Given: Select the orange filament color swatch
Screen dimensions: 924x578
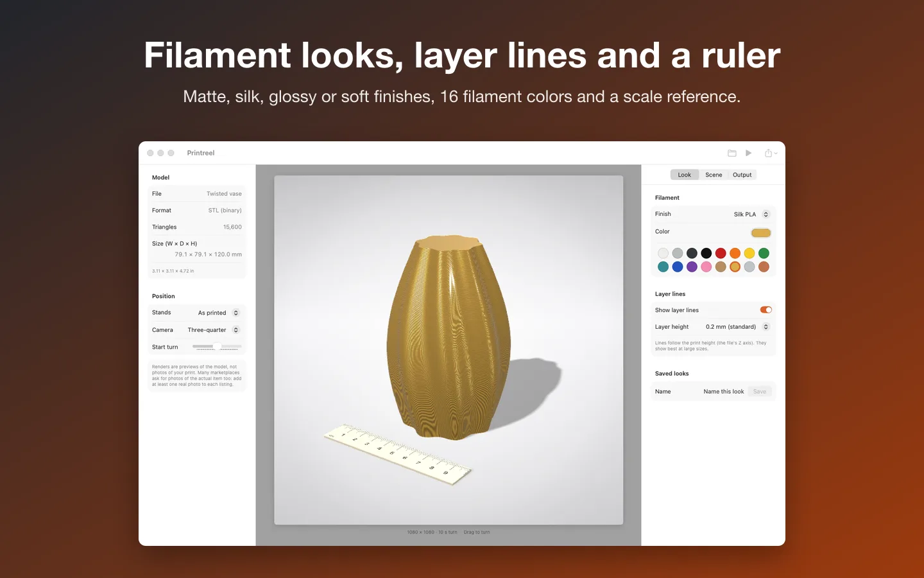Looking at the screenshot, I should coord(735,253).
